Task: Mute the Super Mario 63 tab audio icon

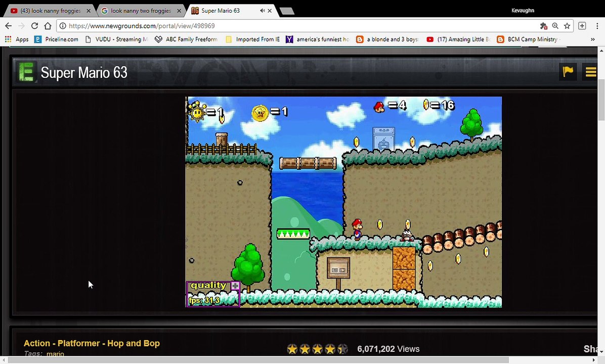Action: pos(263,11)
